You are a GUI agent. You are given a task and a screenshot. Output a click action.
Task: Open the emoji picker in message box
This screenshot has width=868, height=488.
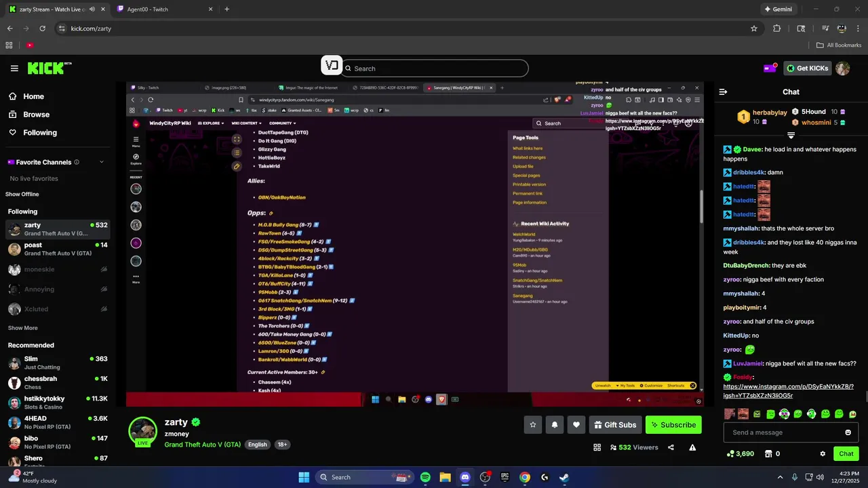(848, 432)
